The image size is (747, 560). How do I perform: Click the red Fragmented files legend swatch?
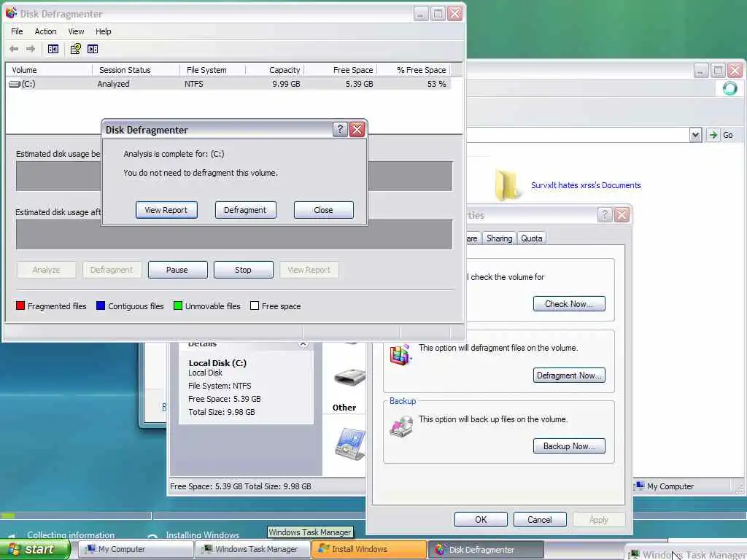[20, 306]
